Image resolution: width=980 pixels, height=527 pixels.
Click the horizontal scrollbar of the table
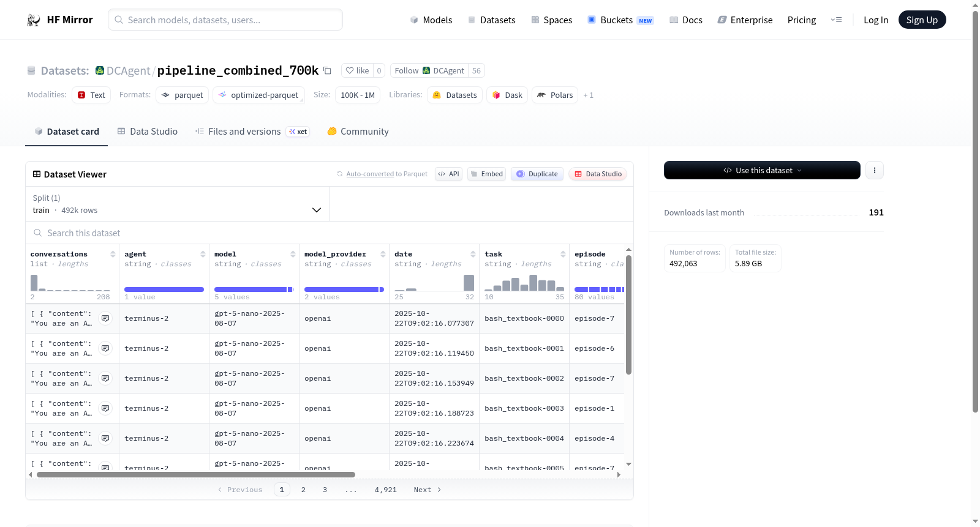196,474
